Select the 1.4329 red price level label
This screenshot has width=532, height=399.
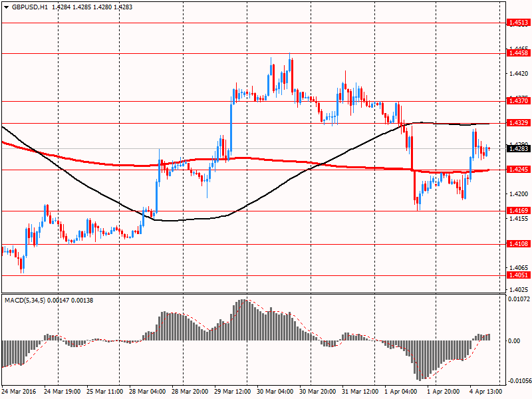click(518, 123)
